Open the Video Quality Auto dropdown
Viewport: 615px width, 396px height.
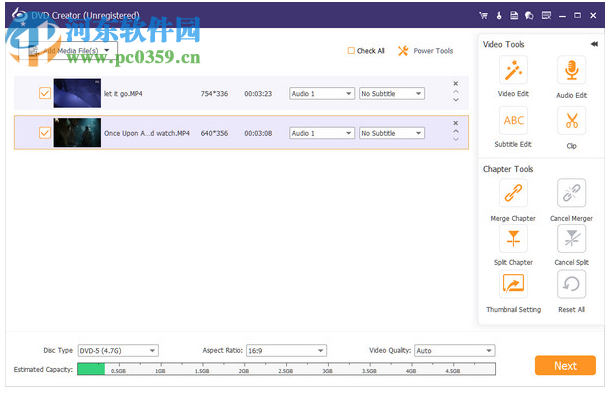coord(455,351)
